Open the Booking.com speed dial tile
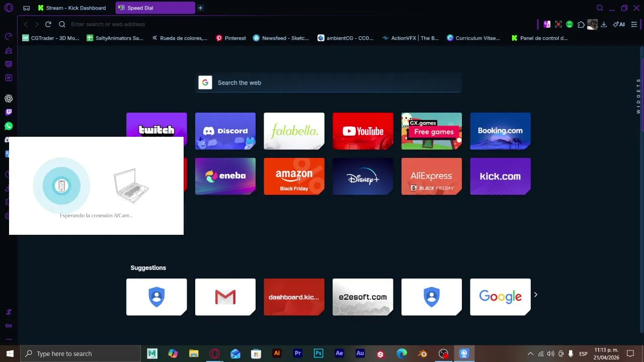Image resolution: width=644 pixels, height=362 pixels. (x=500, y=131)
